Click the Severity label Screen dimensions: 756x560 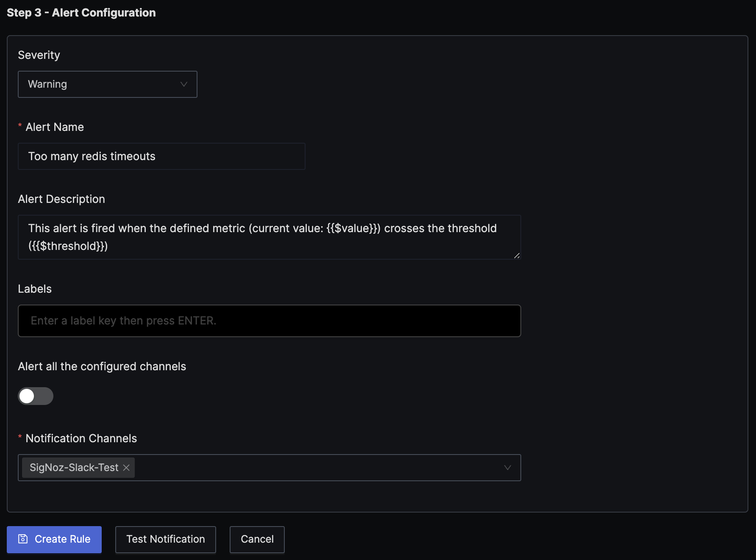(x=39, y=55)
